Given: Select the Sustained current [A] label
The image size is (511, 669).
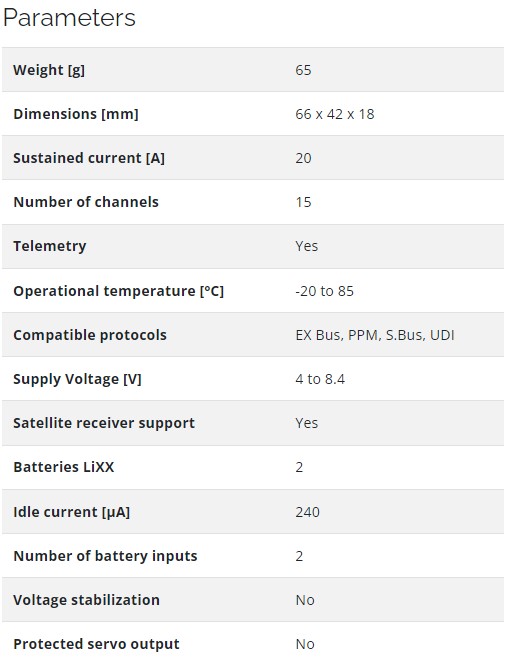Looking at the screenshot, I should [x=89, y=158].
